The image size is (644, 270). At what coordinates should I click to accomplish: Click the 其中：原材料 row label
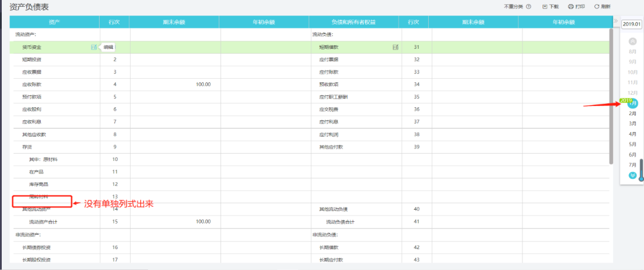pyautogui.click(x=43, y=159)
